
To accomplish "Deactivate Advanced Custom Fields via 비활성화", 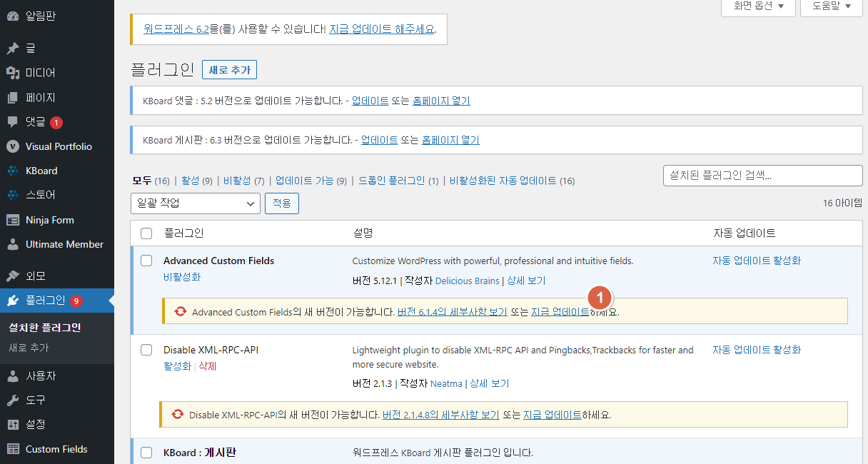I will (x=182, y=277).
